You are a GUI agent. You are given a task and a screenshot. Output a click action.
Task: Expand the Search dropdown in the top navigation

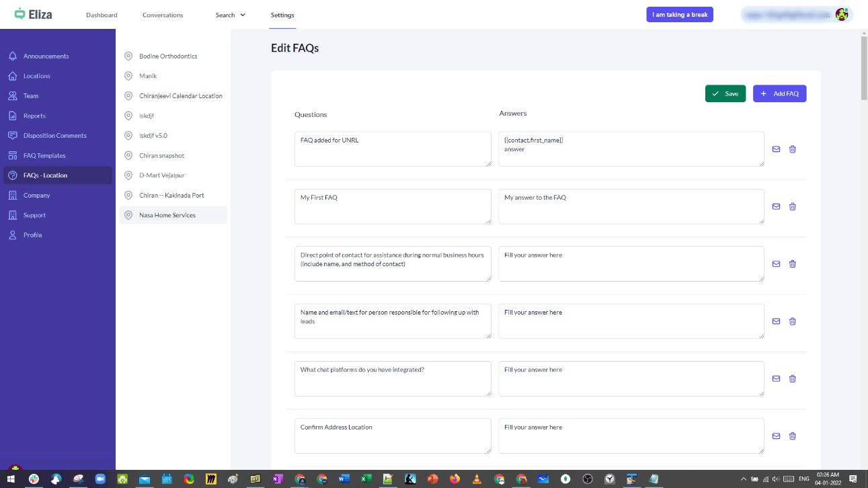point(231,15)
